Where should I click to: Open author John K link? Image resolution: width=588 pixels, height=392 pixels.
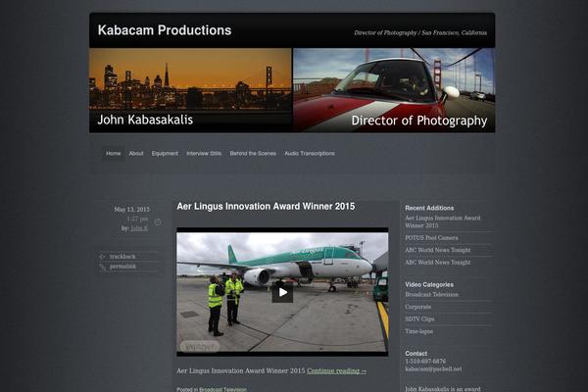tap(139, 228)
